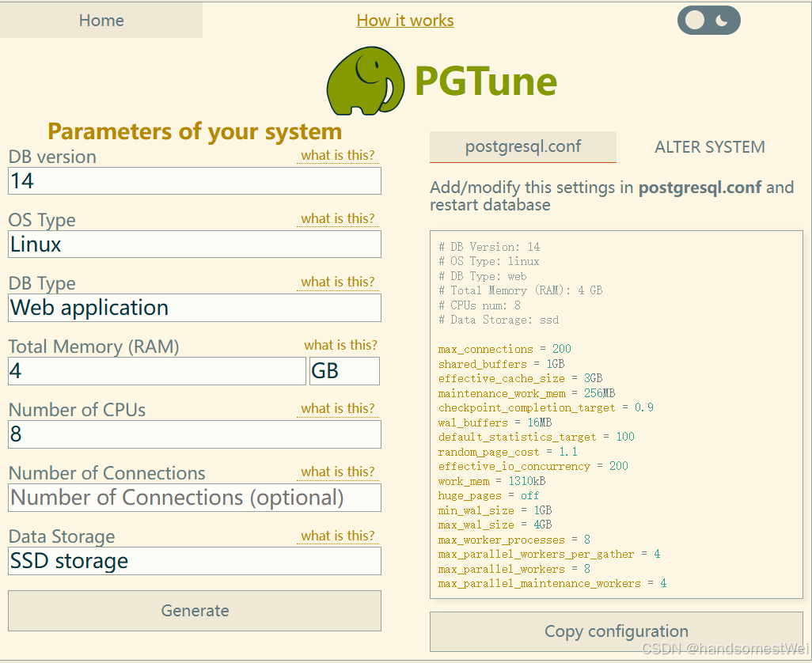
Task: Click the PGTune elephant logo
Action: tap(366, 81)
